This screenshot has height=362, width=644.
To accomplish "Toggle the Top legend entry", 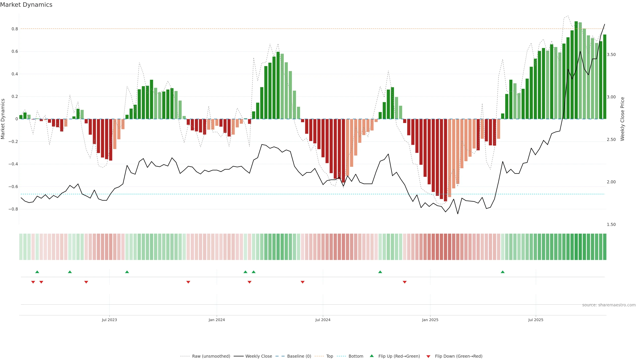I will tap(330, 356).
